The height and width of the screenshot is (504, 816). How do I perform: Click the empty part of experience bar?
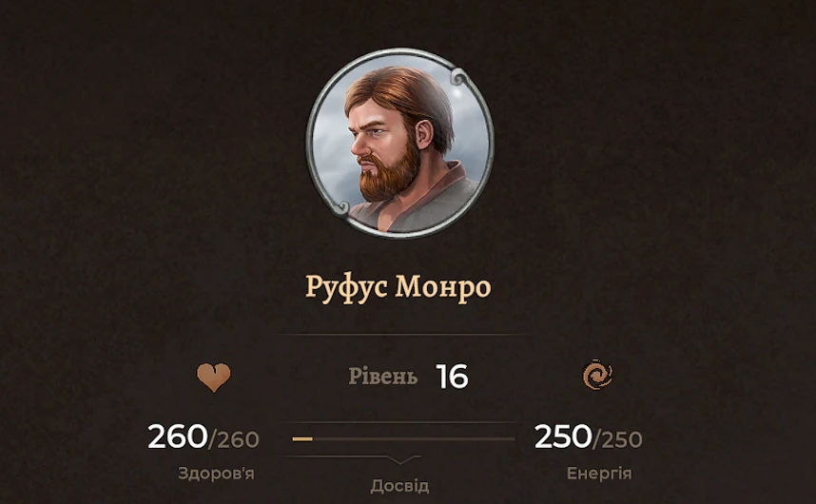[x=414, y=439]
